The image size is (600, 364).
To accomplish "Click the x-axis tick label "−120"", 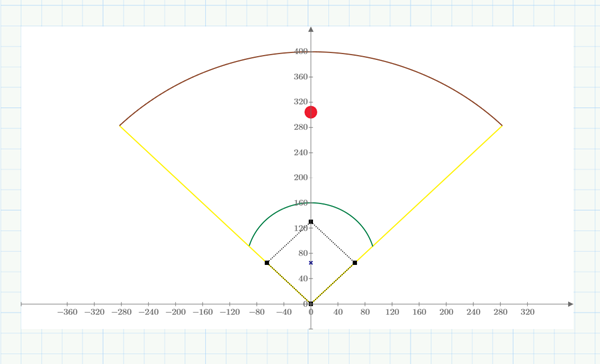I will click(x=230, y=312).
